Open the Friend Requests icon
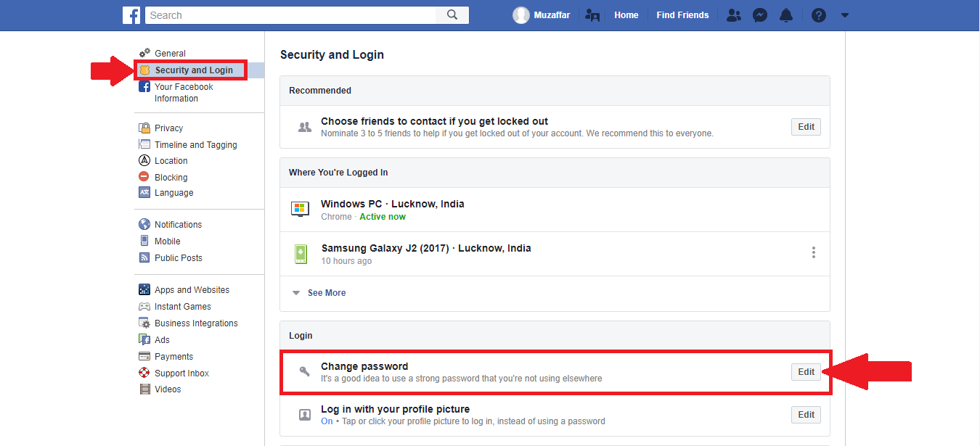Image resolution: width=980 pixels, height=446 pixels. (x=733, y=15)
